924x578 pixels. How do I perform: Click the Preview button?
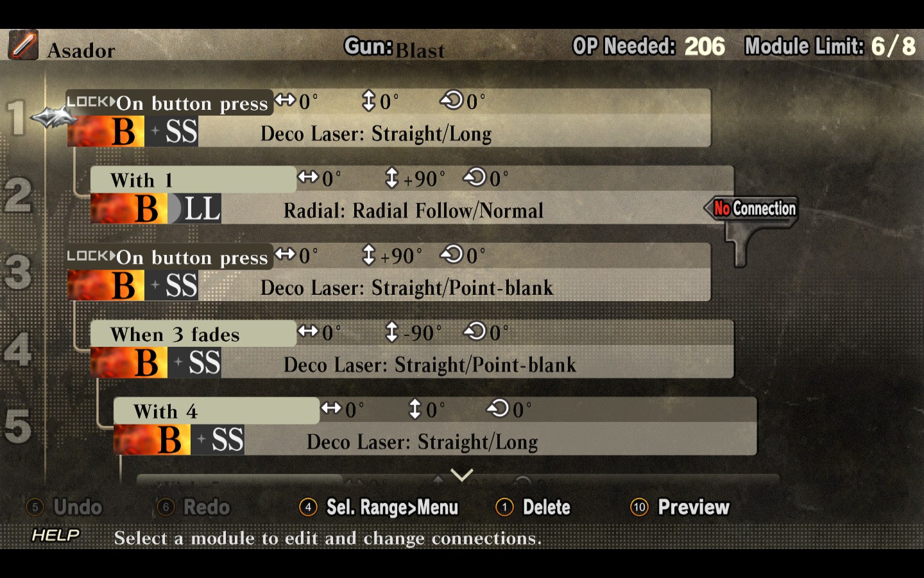pyautogui.click(x=681, y=507)
